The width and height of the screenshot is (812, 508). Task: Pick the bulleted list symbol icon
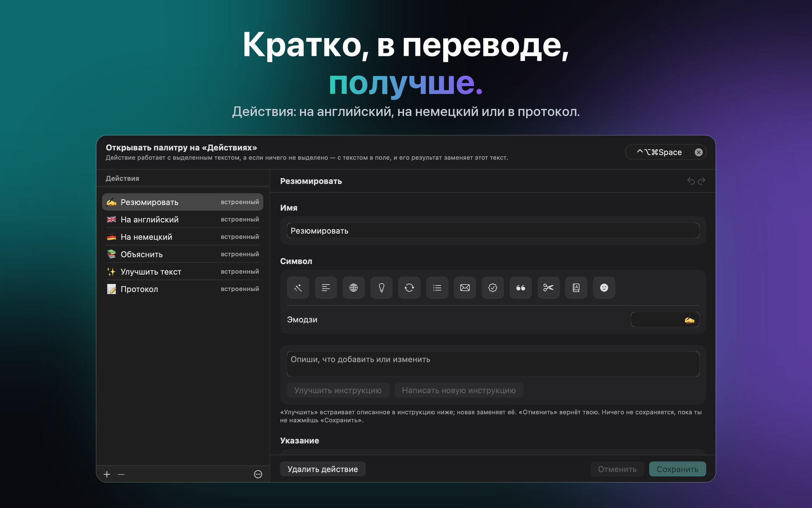(x=437, y=288)
